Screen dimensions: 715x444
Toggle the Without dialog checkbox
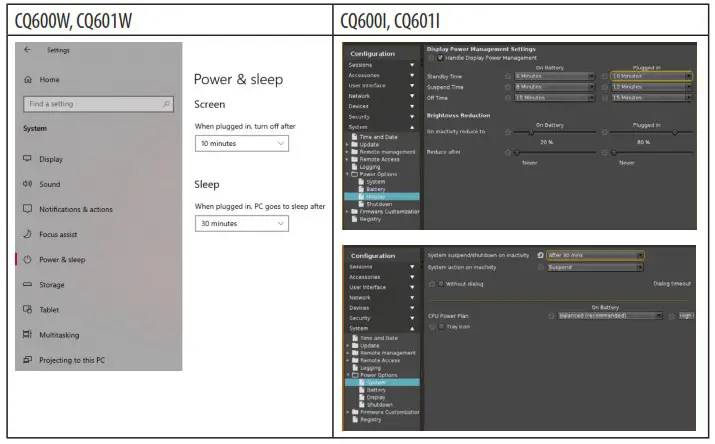click(441, 284)
